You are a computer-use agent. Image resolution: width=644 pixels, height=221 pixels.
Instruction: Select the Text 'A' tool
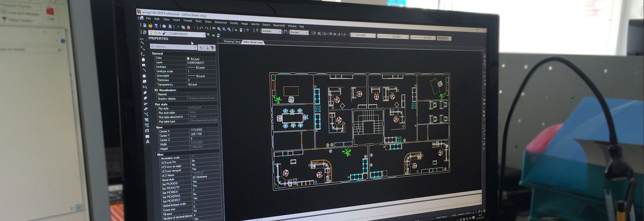coord(148,142)
